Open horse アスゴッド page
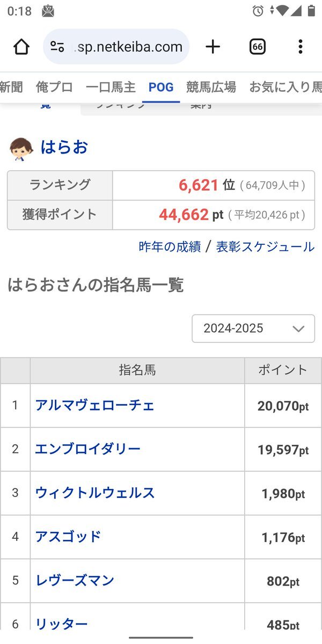The height and width of the screenshot is (644, 322). point(68,537)
